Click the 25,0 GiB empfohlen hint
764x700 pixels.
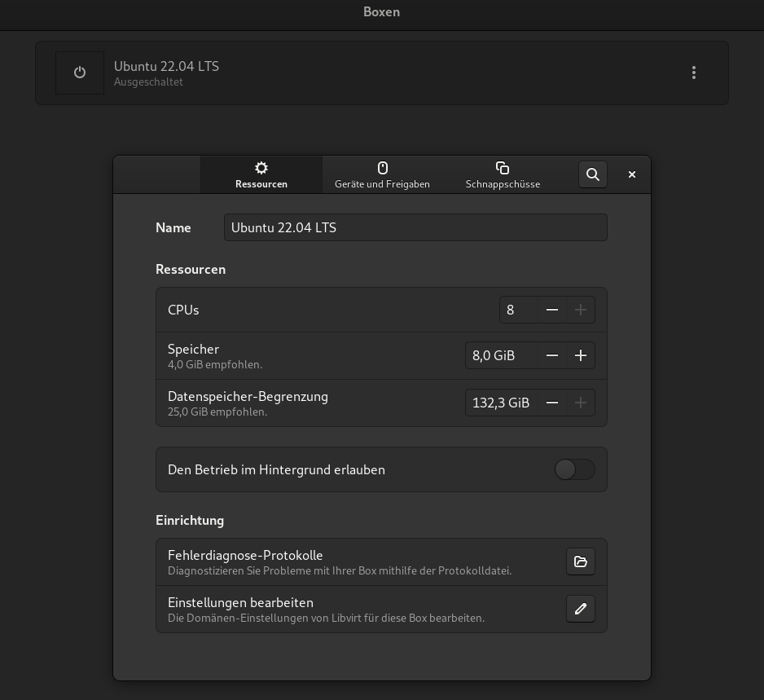click(x=217, y=412)
